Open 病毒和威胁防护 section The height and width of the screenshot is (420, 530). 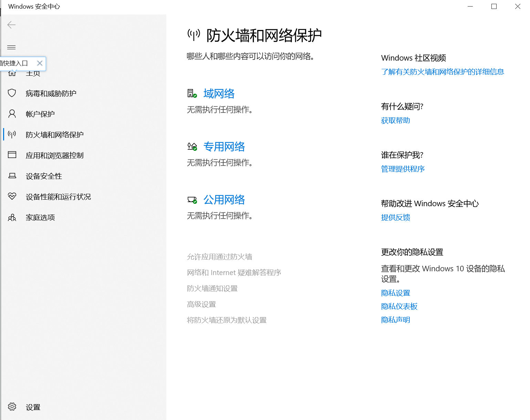(51, 93)
